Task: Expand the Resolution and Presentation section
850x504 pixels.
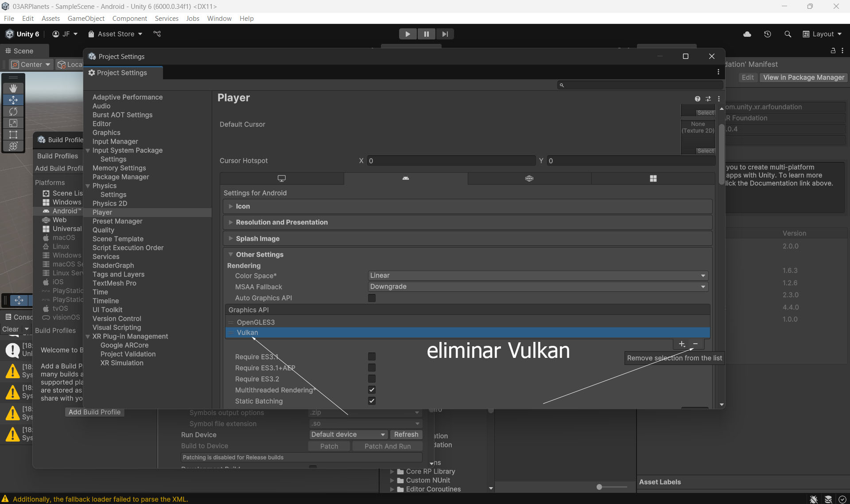Action: (x=282, y=222)
